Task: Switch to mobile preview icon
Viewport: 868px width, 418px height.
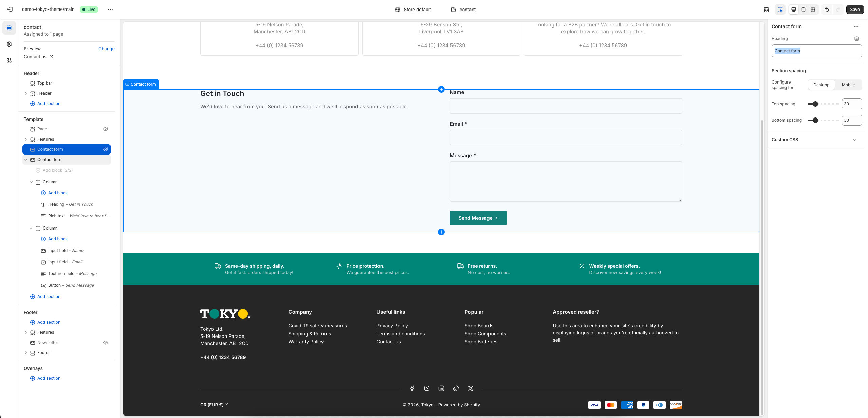Action: [x=804, y=10]
